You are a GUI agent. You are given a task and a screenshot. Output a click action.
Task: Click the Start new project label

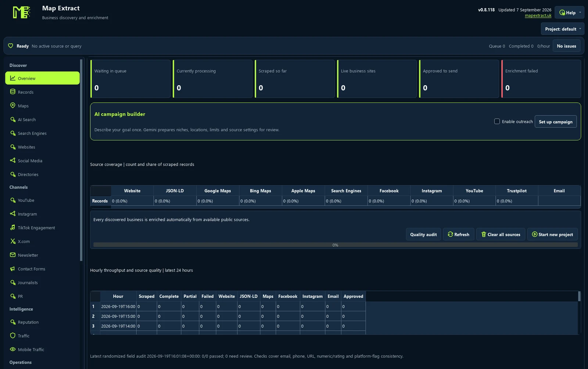point(556,234)
